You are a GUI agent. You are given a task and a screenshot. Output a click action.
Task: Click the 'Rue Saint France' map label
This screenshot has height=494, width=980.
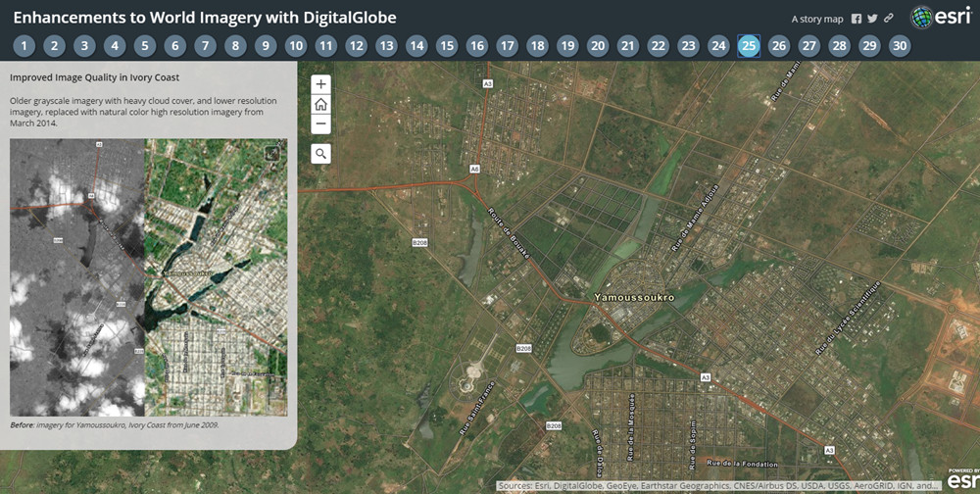[477, 408]
